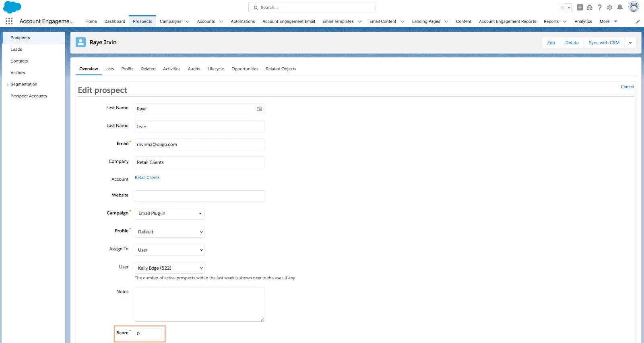Viewport: 644px width, 343px height.
Task: Click into the Company field
Action: pos(200,162)
